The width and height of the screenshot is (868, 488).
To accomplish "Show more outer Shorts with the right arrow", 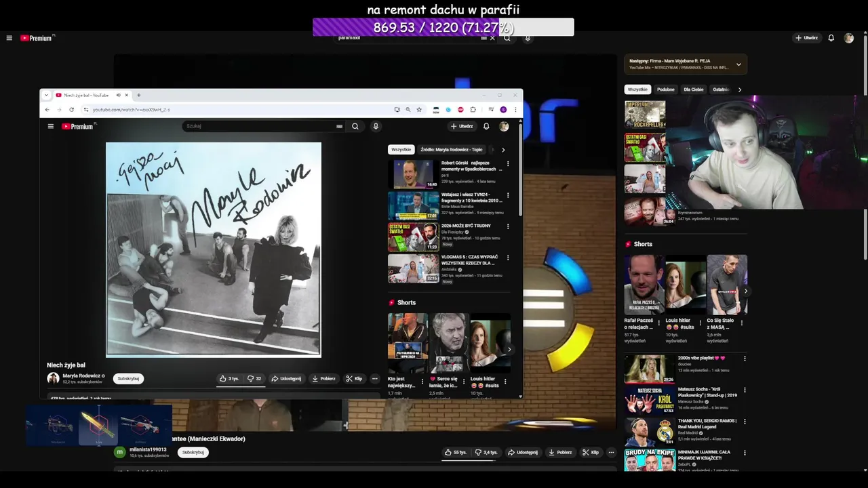I will coord(745,291).
